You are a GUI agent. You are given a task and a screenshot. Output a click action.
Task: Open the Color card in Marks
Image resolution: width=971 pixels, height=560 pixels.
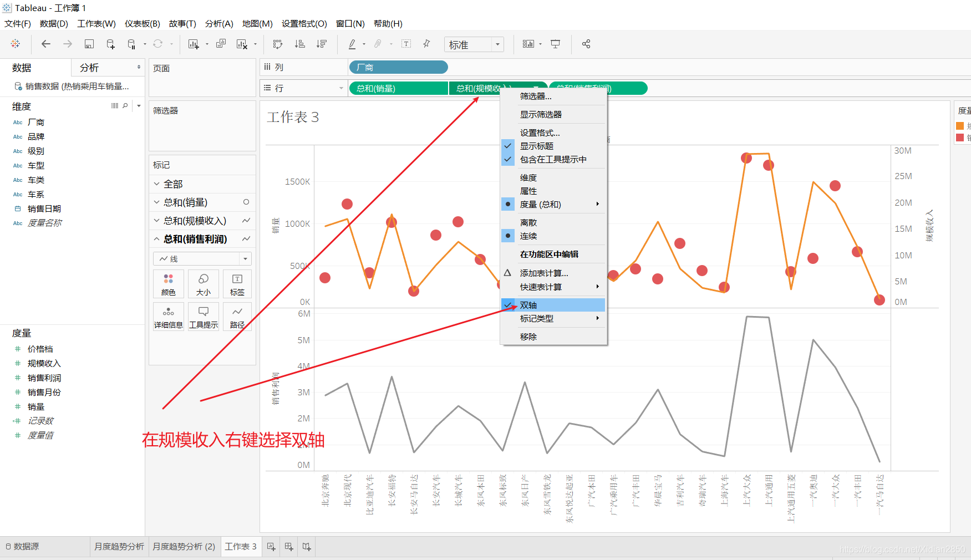point(169,284)
